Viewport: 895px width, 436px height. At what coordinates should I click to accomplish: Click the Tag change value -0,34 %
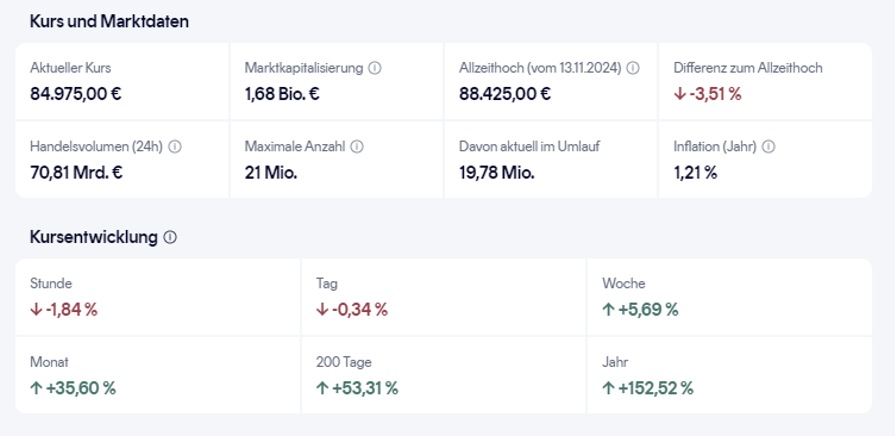pyautogui.click(x=359, y=310)
